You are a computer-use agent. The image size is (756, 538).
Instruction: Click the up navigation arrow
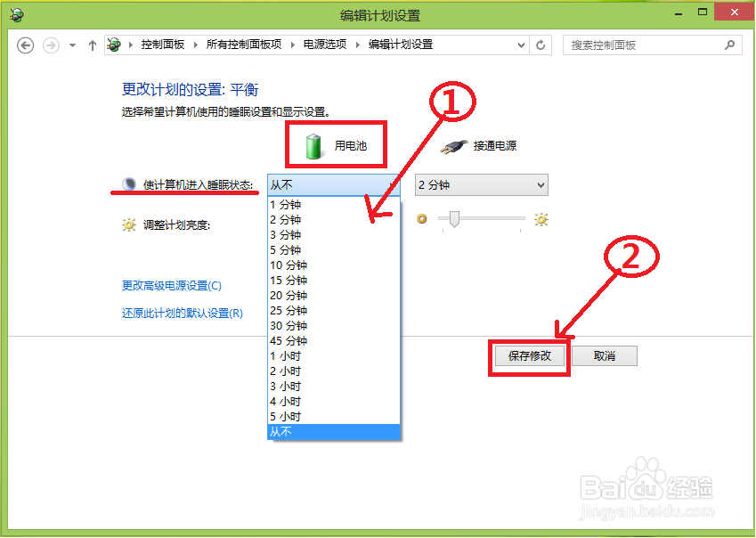pos(92,45)
